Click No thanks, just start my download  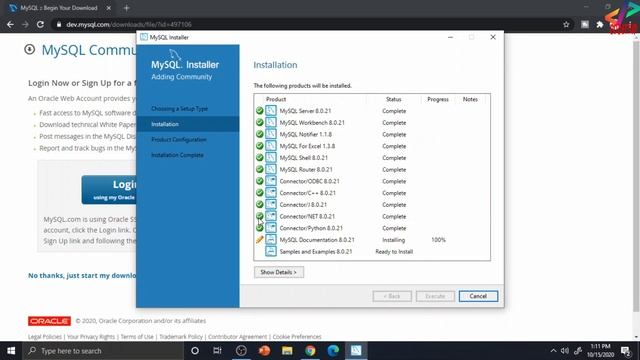click(x=82, y=276)
